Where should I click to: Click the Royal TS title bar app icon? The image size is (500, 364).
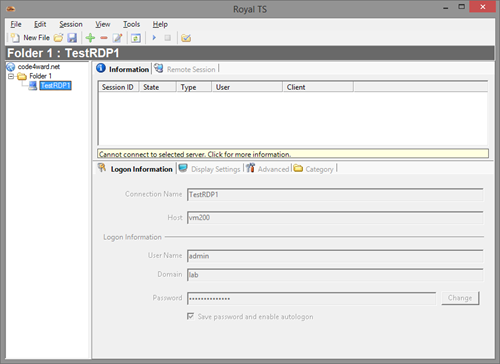pyautogui.click(x=11, y=9)
